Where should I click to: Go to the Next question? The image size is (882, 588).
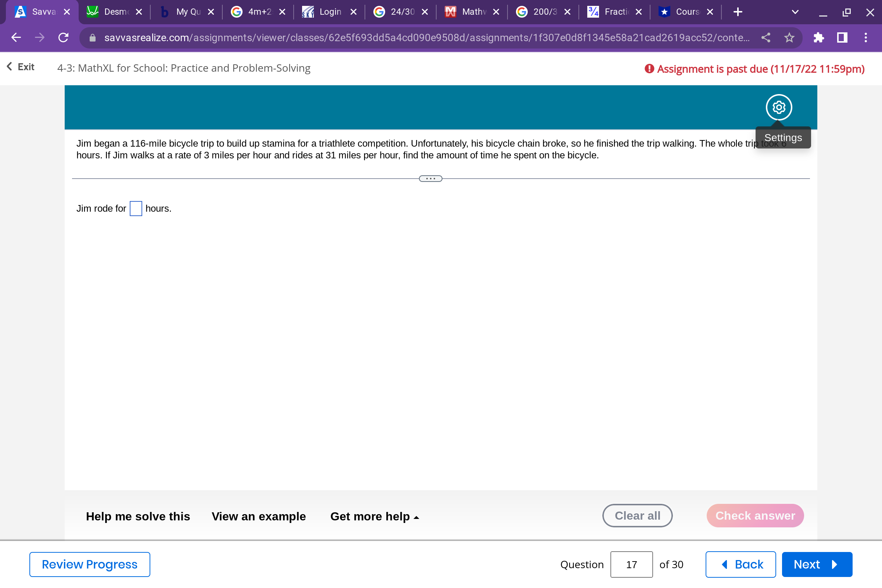816,564
